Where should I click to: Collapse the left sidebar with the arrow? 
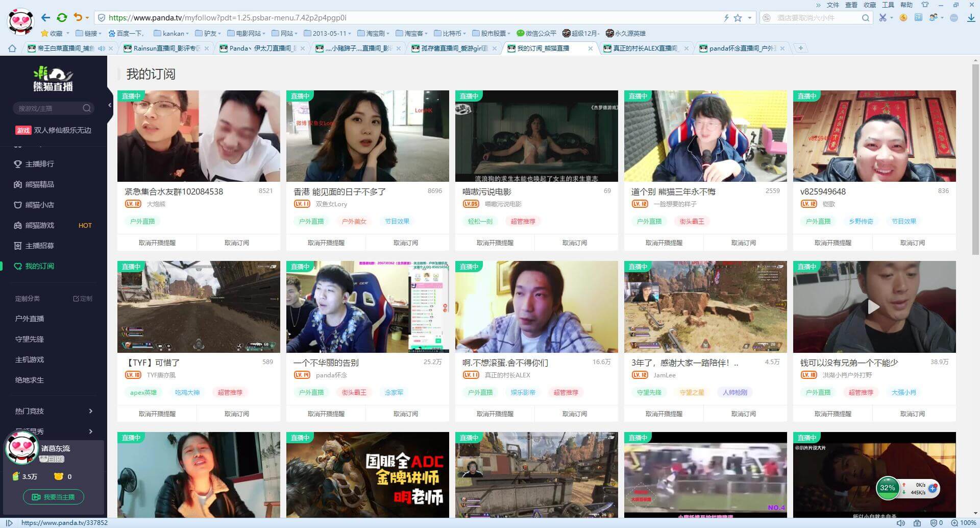(110, 105)
